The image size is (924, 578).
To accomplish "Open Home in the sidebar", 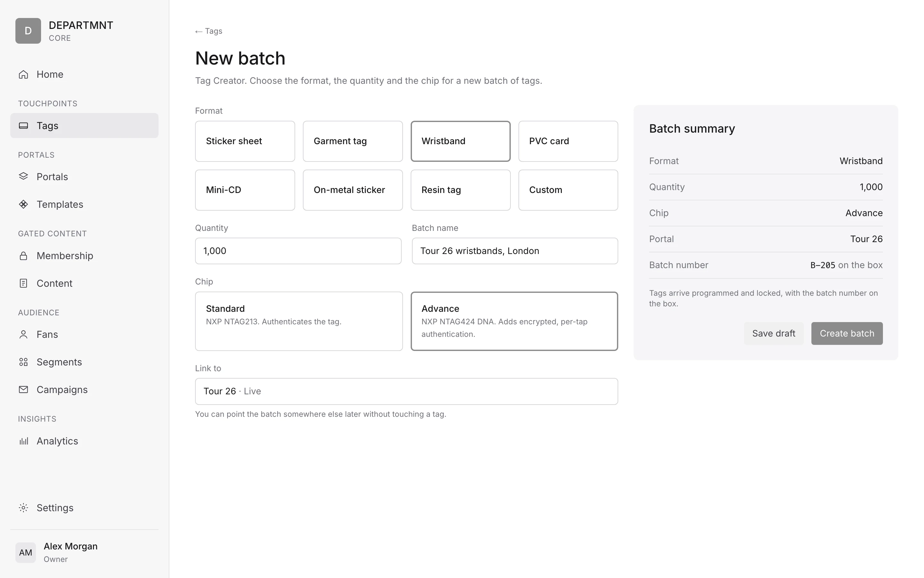I will coord(84,74).
